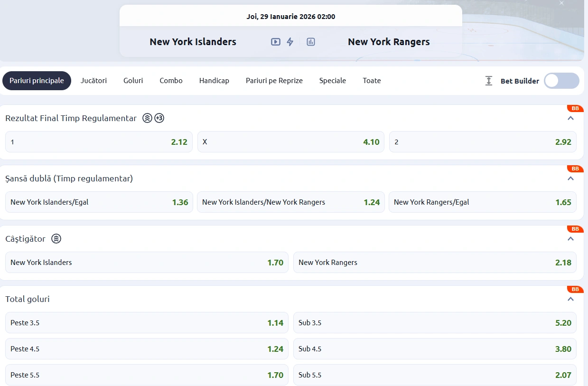Click the odds sorting icon beside Bet Builder
This screenshot has width=588, height=386.
pyautogui.click(x=488, y=81)
